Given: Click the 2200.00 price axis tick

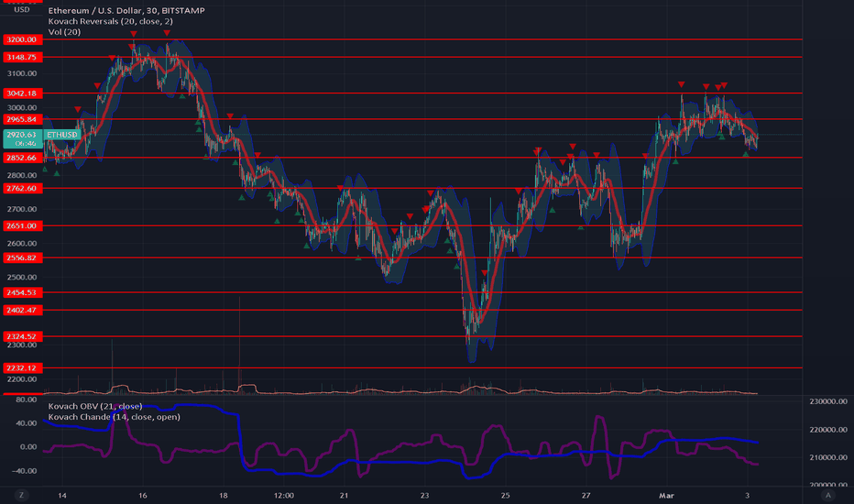Looking at the screenshot, I should point(22,379).
